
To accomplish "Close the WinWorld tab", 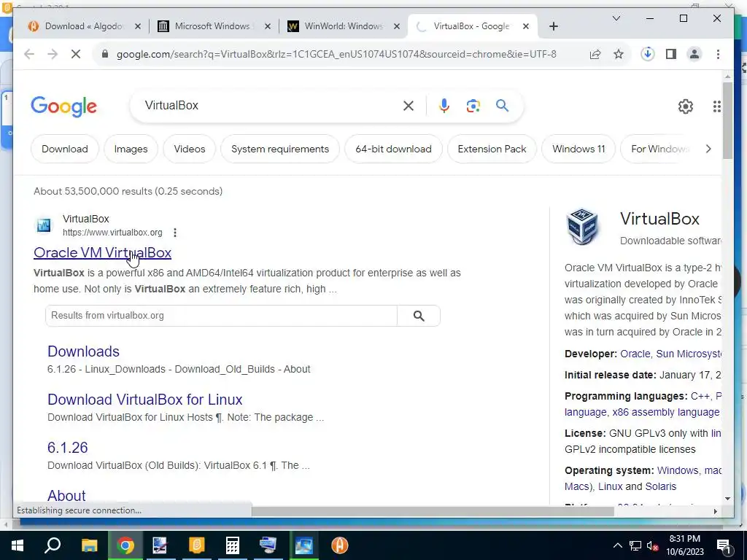I will point(396,26).
